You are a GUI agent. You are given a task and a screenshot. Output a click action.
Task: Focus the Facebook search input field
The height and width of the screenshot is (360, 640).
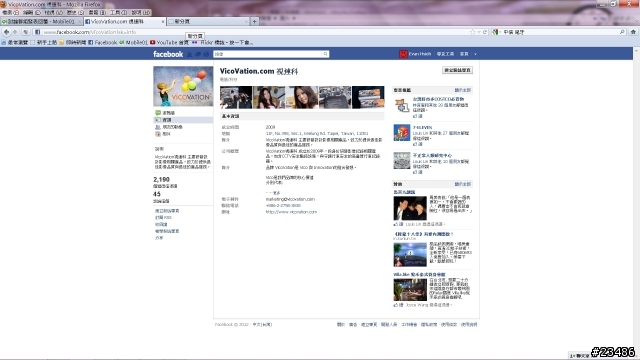coord(268,54)
